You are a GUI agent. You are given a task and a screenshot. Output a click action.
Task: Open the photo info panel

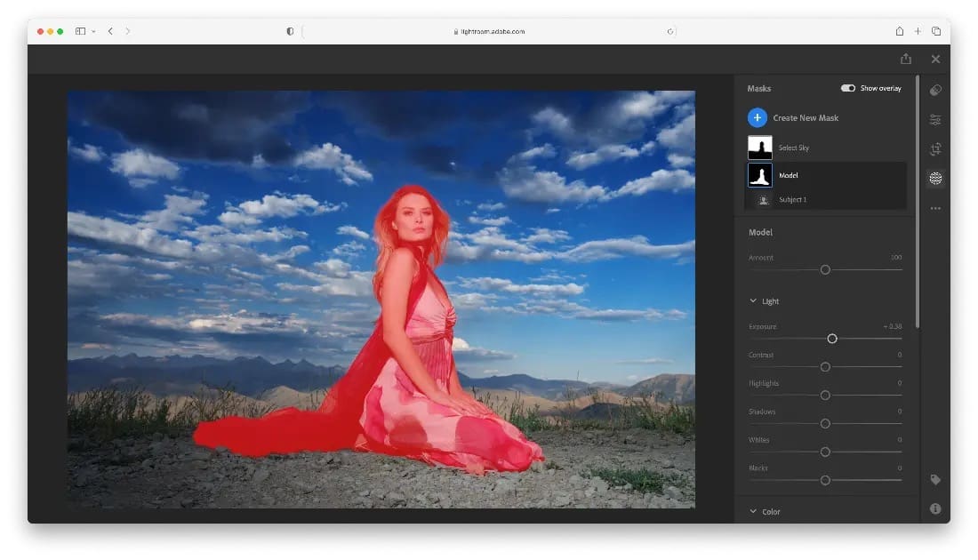tap(935, 508)
